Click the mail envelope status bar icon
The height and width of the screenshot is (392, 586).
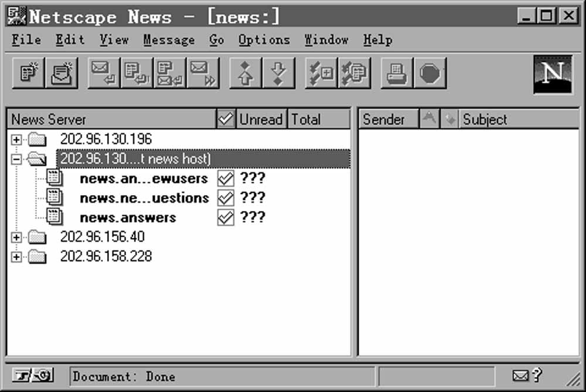520,376
